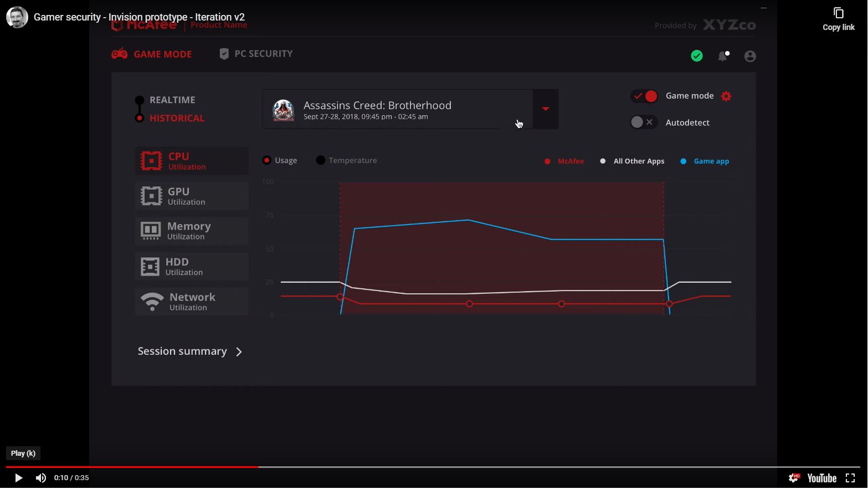Seek on the video progress bar
The width and height of the screenshot is (868, 489).
pos(433,467)
